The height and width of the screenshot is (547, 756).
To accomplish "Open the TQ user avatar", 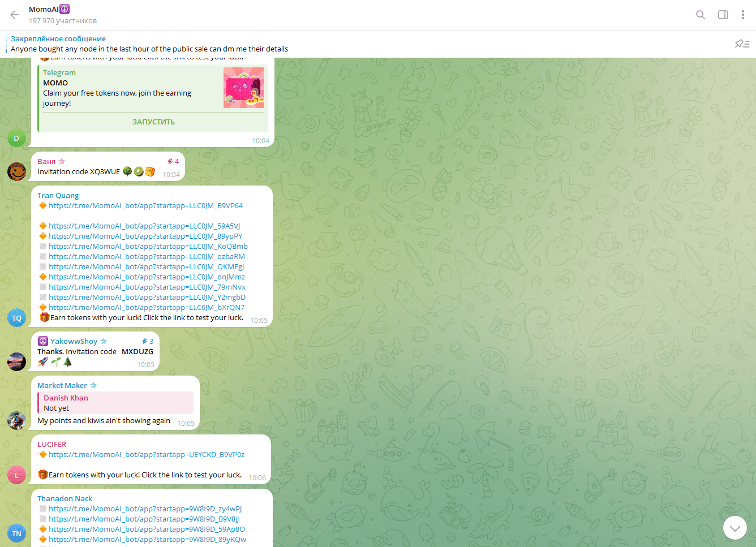I will pos(16,318).
